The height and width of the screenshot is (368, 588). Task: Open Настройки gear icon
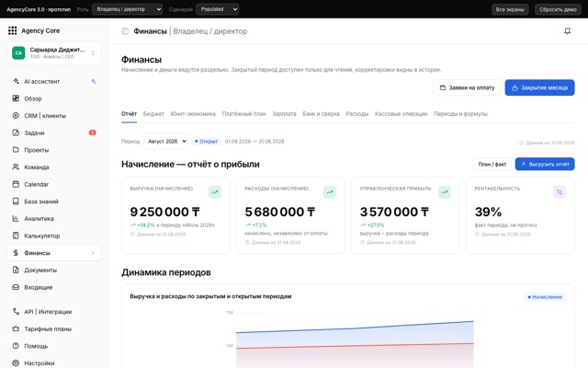(16, 363)
